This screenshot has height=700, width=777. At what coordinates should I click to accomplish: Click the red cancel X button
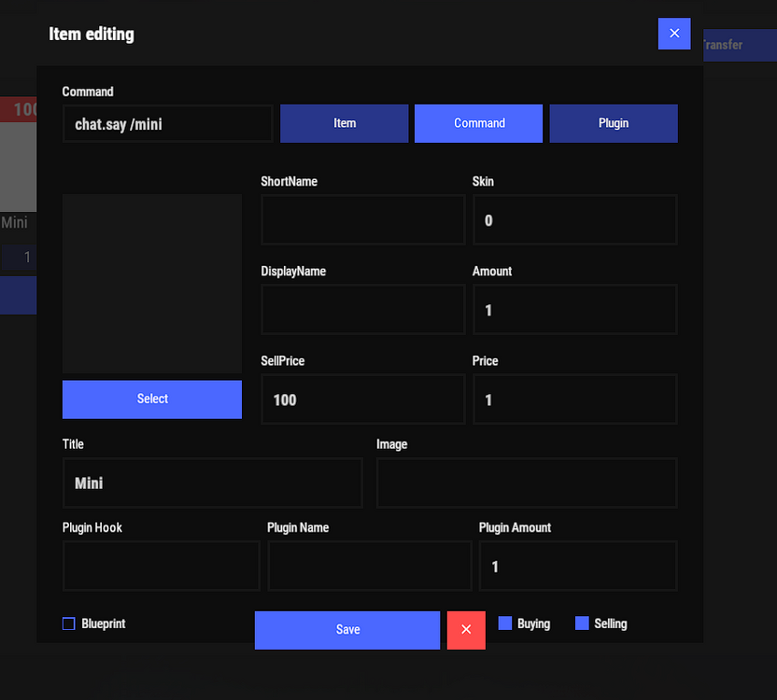pos(466,630)
